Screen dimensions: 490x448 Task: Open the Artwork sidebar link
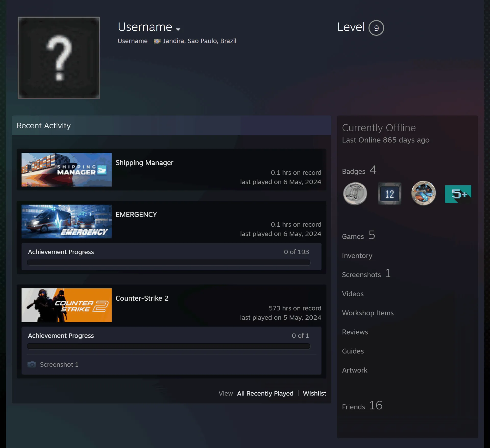(x=354, y=370)
